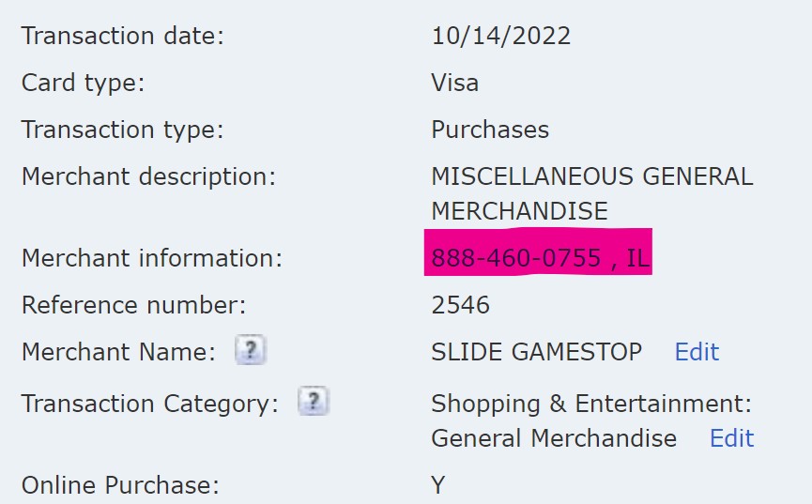Click the SLIDE GAMESTOP merchant name text
The height and width of the screenshot is (504, 812).
536,352
